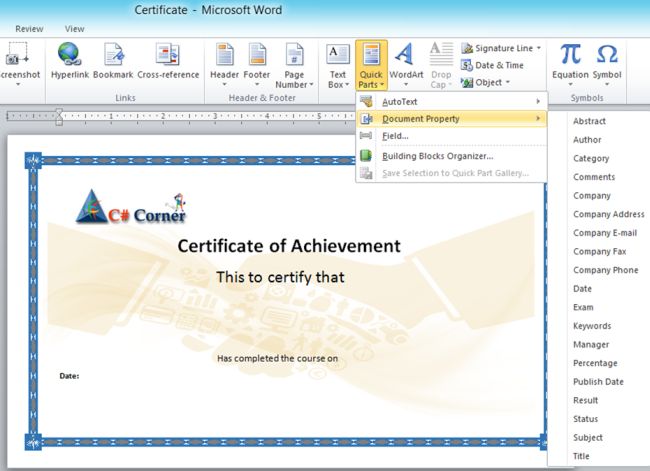The image size is (650, 471).
Task: Select the Abstract document property
Action: pos(589,121)
